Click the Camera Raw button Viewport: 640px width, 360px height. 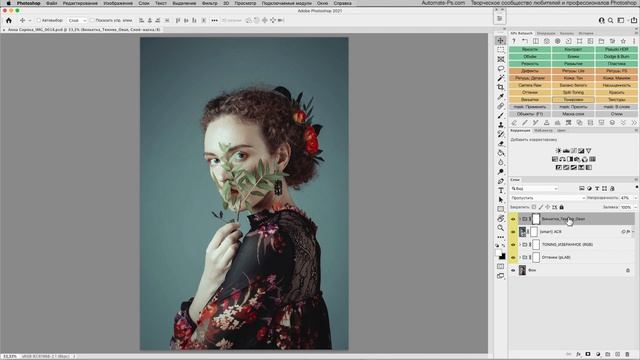[530, 85]
